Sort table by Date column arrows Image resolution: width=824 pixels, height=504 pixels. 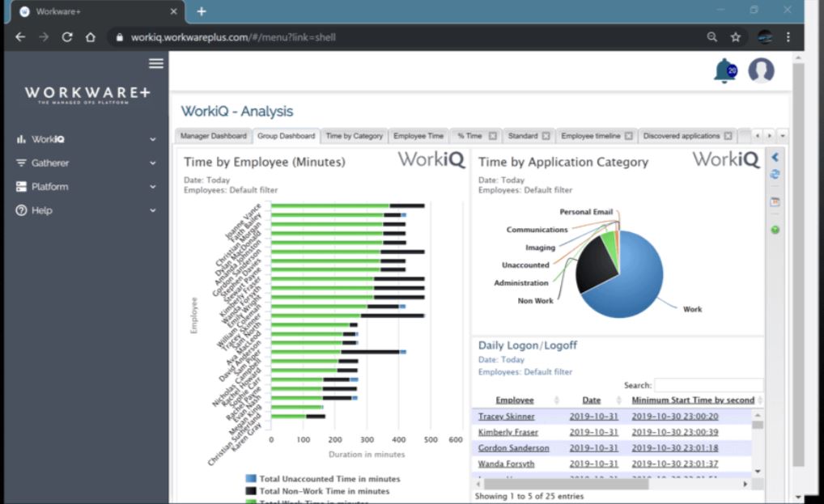click(x=618, y=400)
